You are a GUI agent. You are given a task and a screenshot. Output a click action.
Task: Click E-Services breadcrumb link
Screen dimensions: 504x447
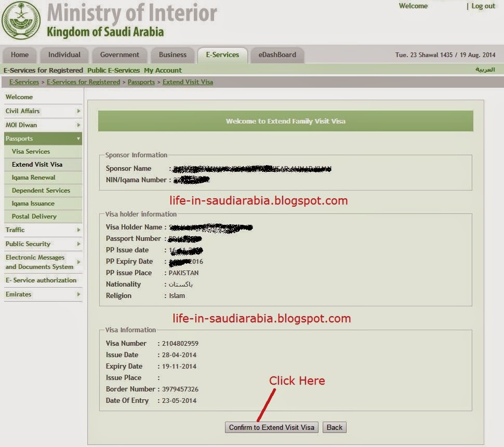click(x=24, y=82)
